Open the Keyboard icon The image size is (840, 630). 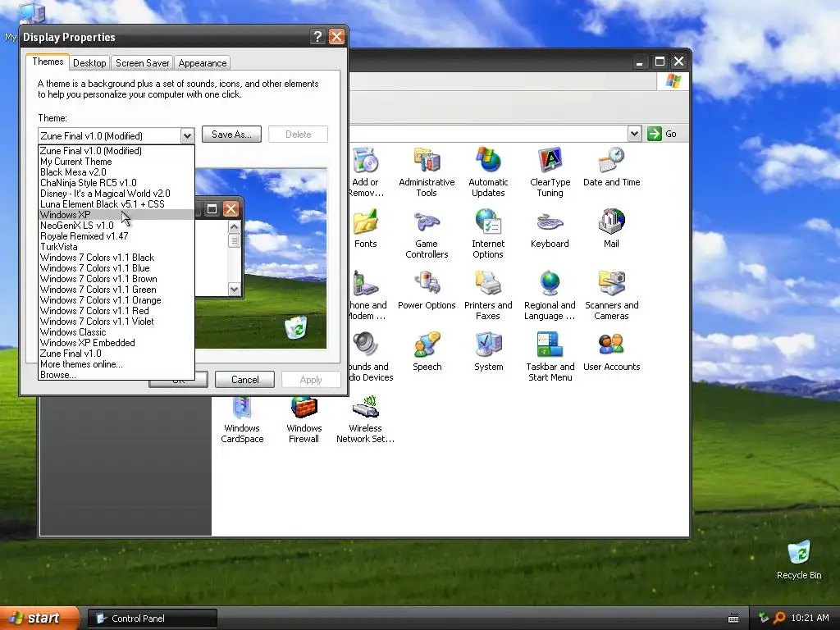(550, 222)
